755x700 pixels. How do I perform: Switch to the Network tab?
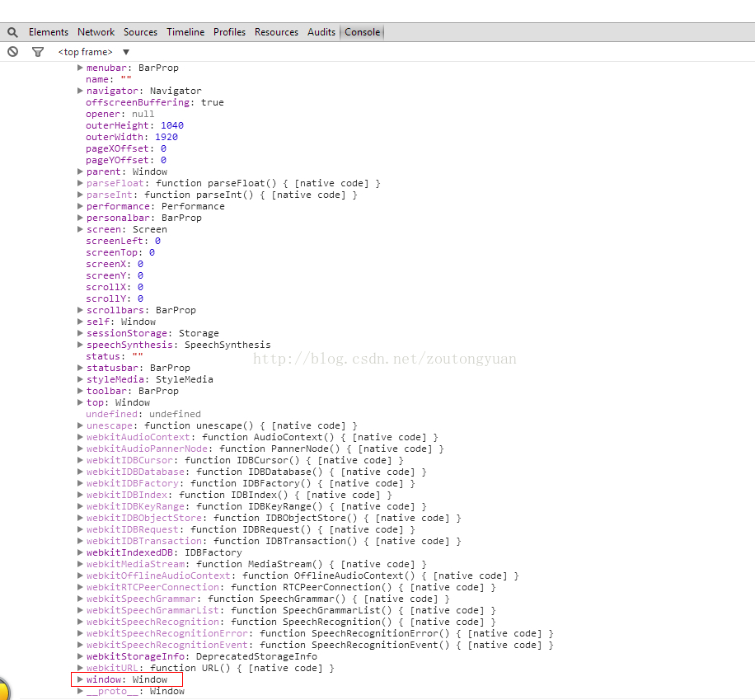(x=96, y=32)
